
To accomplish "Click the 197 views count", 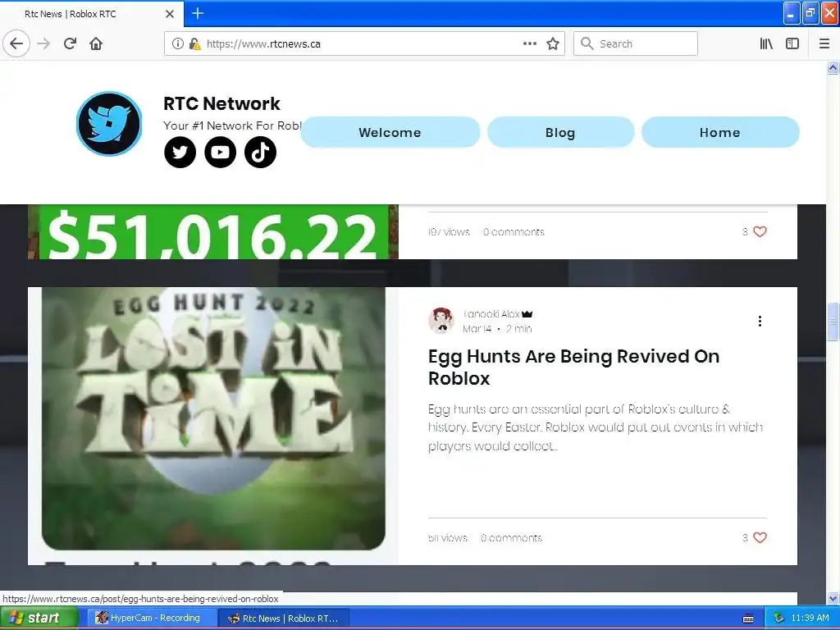I will pos(449,232).
